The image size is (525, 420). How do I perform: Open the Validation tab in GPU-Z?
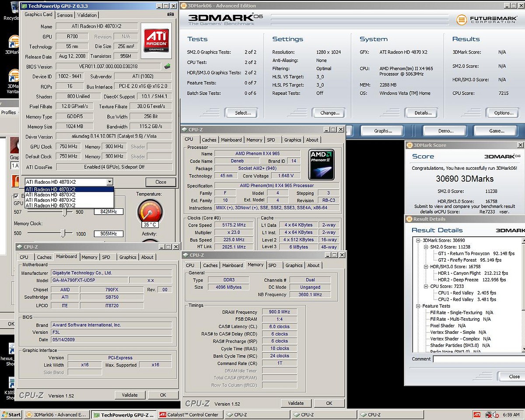[x=87, y=15]
